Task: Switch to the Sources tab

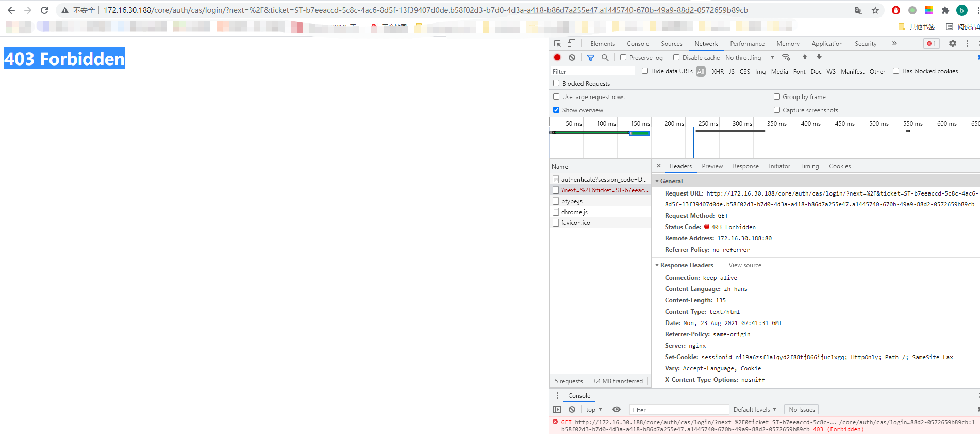Action: click(671, 44)
